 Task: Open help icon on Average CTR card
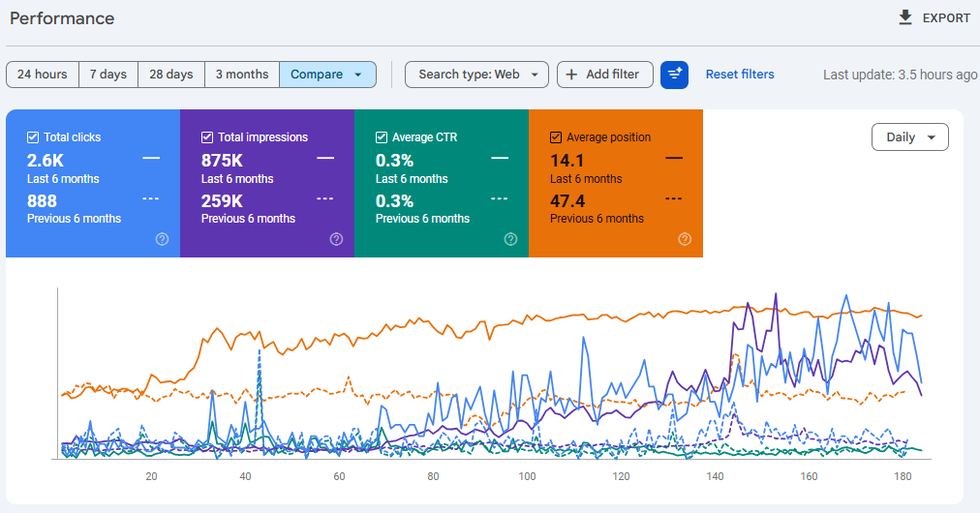click(x=510, y=239)
